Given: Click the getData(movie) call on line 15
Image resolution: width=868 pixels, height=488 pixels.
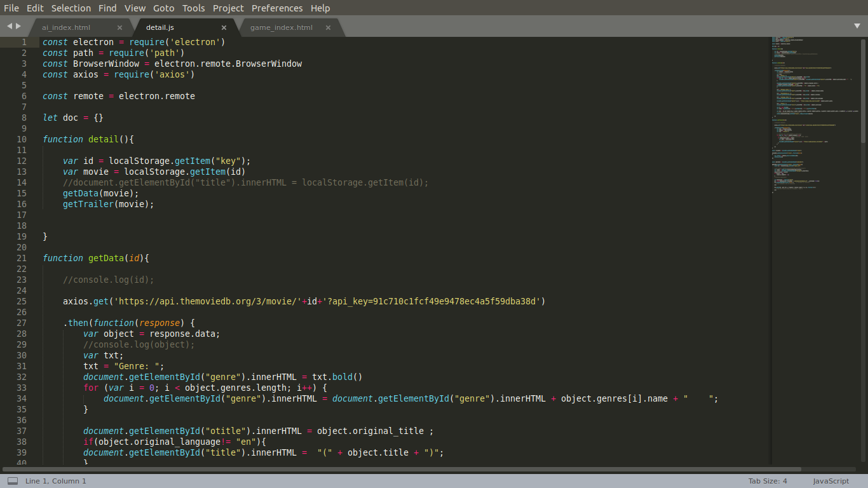Looking at the screenshot, I should [101, 193].
